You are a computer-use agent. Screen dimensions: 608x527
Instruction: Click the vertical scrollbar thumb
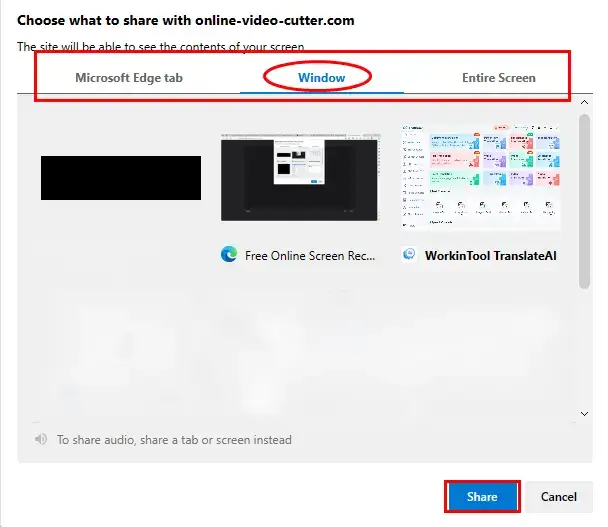pyautogui.click(x=584, y=202)
